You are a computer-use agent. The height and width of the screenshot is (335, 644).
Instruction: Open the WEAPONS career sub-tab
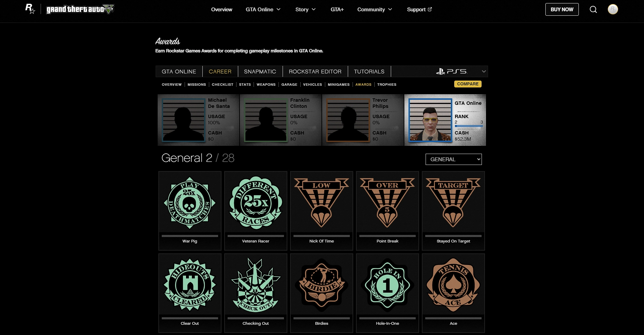(x=266, y=84)
